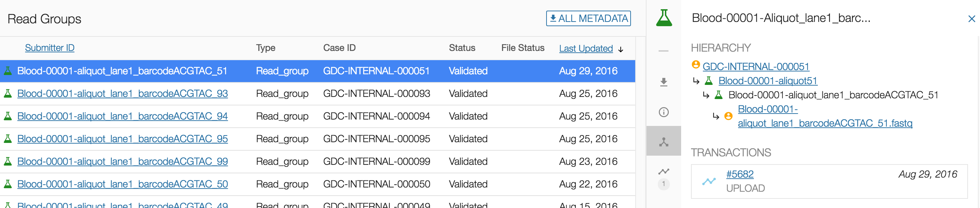
Task: Click the download icon in the side panel
Action: click(x=663, y=82)
